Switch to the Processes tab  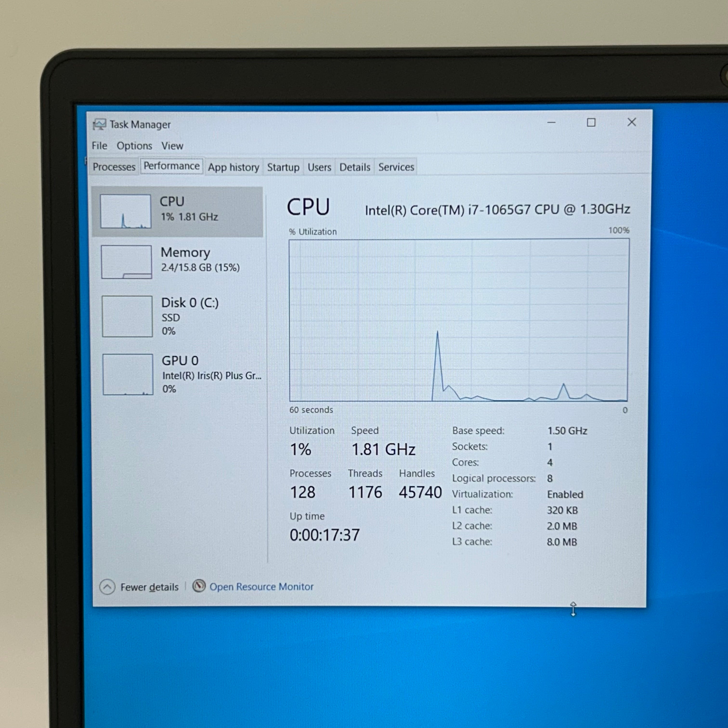(114, 167)
